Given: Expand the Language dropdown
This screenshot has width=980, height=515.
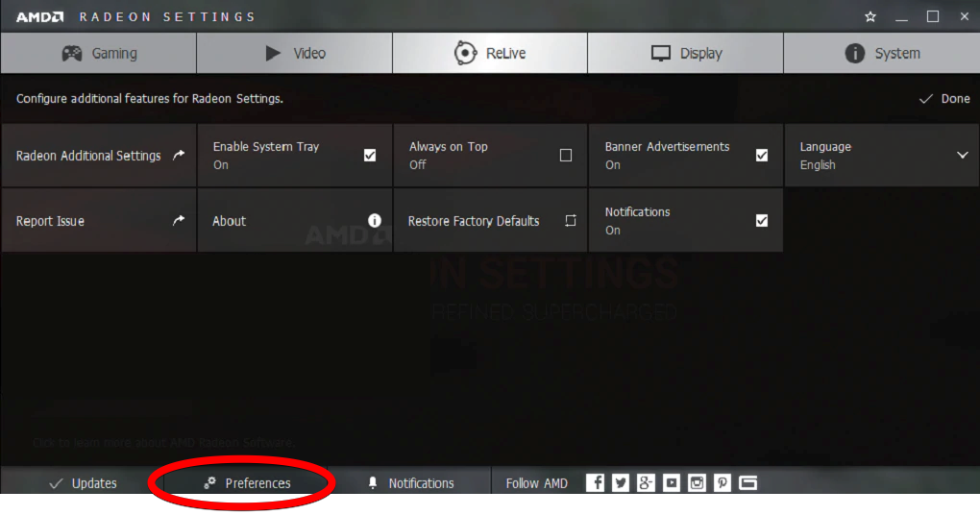Looking at the screenshot, I should click(x=881, y=156).
